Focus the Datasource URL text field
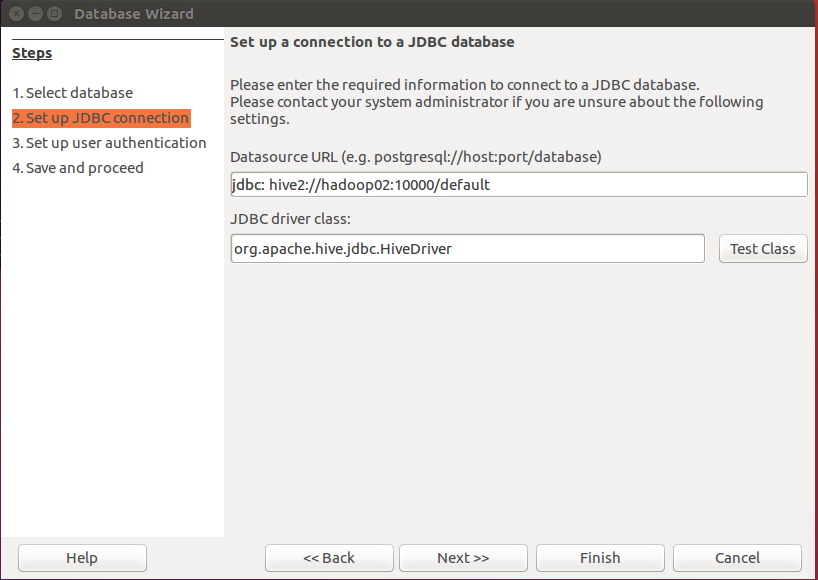818x580 pixels. coord(518,185)
